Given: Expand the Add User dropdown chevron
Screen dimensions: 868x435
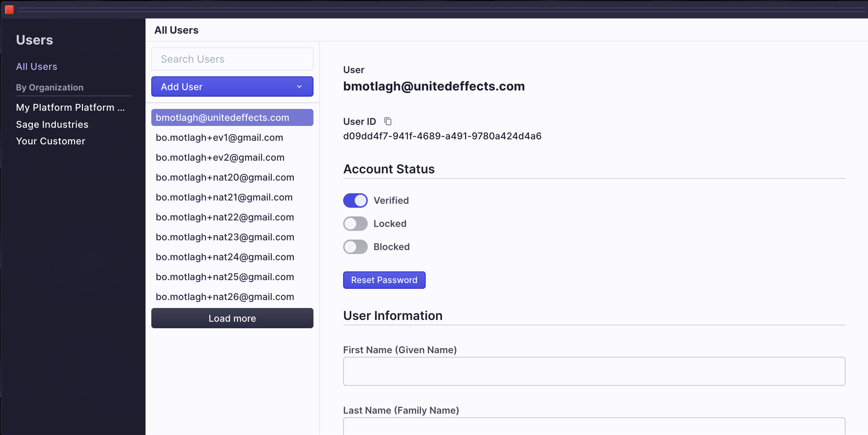Looking at the screenshot, I should (299, 87).
